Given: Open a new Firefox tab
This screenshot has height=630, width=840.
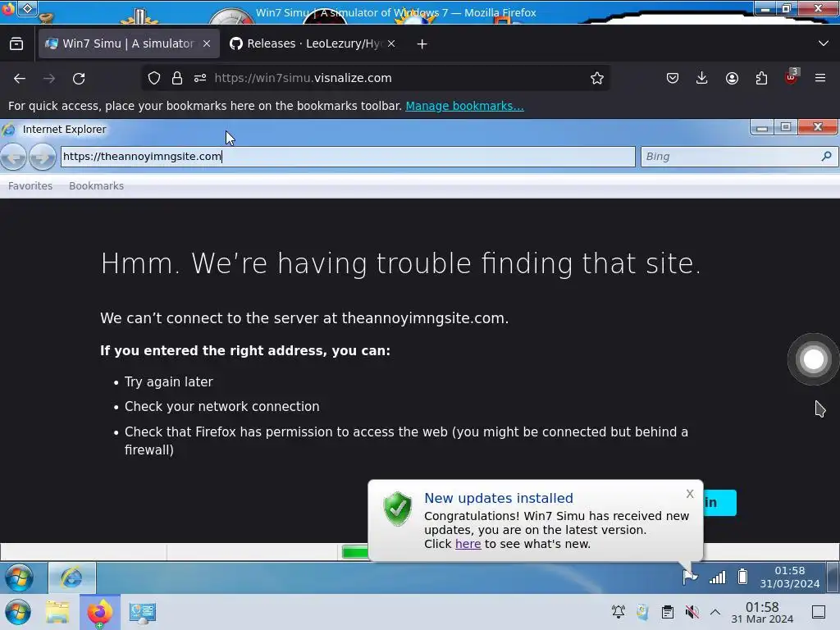Looking at the screenshot, I should (x=422, y=44).
